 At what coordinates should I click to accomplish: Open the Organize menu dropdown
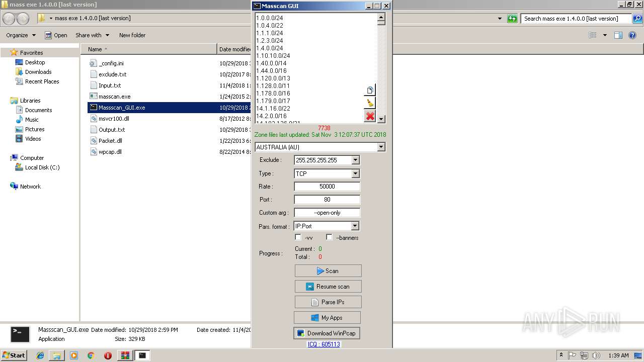pyautogui.click(x=21, y=35)
